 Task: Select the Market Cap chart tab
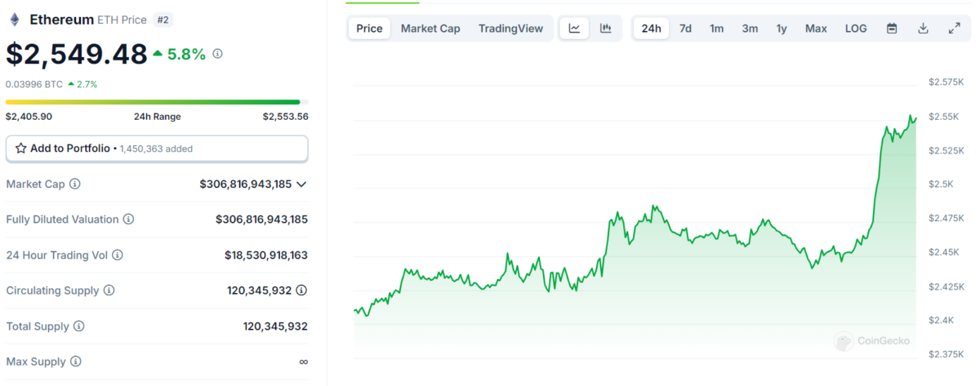[x=430, y=29]
